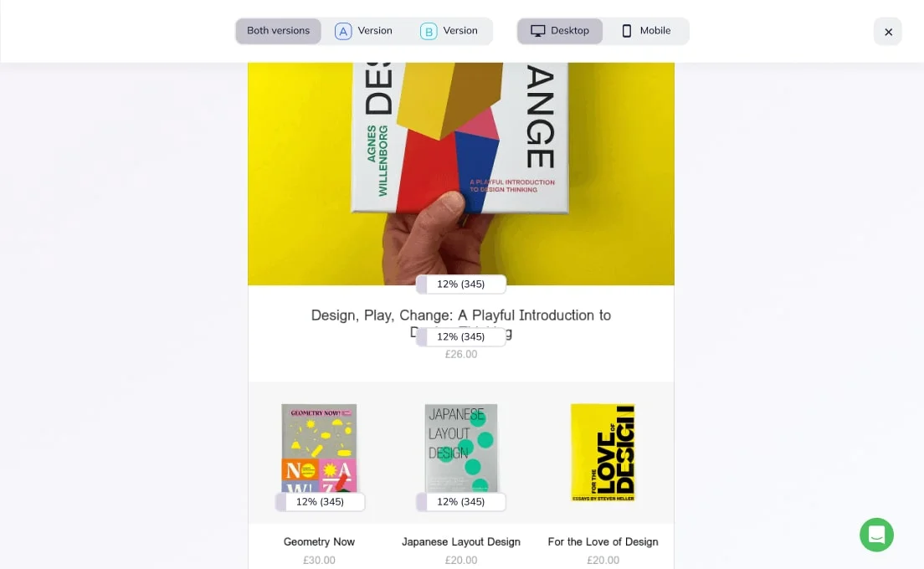This screenshot has width=924, height=569.
Task: Open the Japanese Layout Design title link
Action: click(x=460, y=541)
